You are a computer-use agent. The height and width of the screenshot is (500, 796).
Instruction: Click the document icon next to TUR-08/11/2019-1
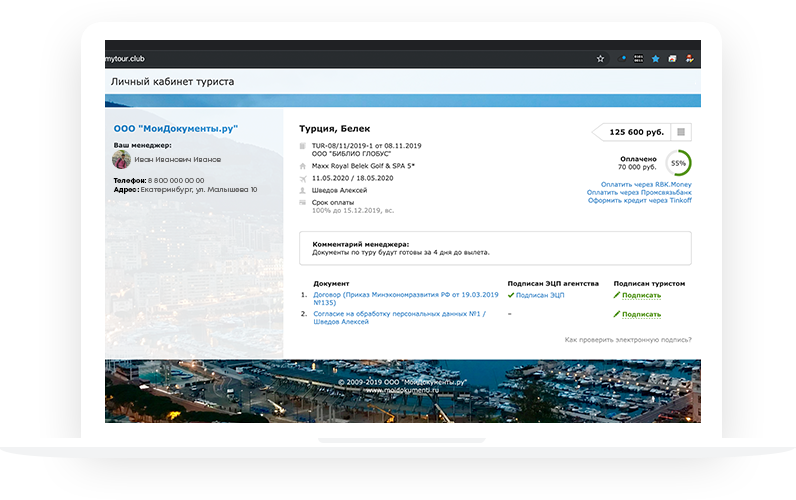(303, 146)
